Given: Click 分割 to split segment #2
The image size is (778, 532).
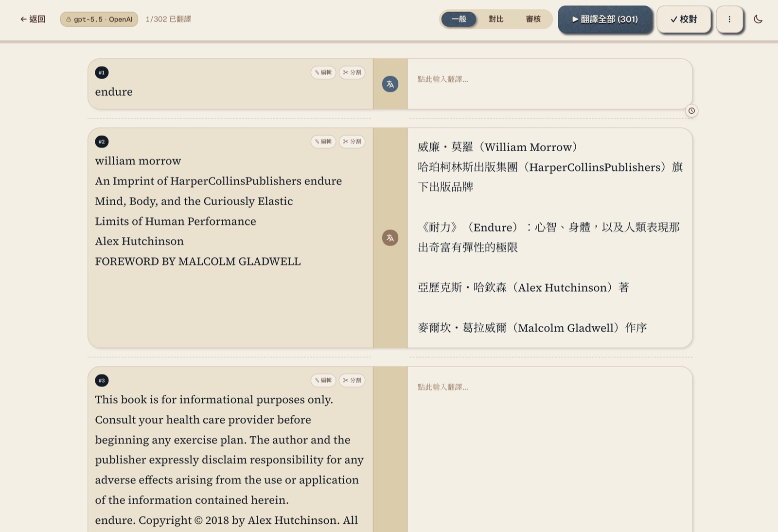Looking at the screenshot, I should pyautogui.click(x=352, y=142).
